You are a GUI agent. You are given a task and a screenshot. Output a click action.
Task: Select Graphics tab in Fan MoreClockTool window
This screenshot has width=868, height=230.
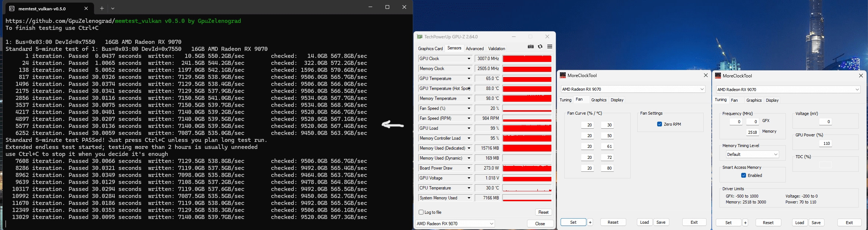599,100
